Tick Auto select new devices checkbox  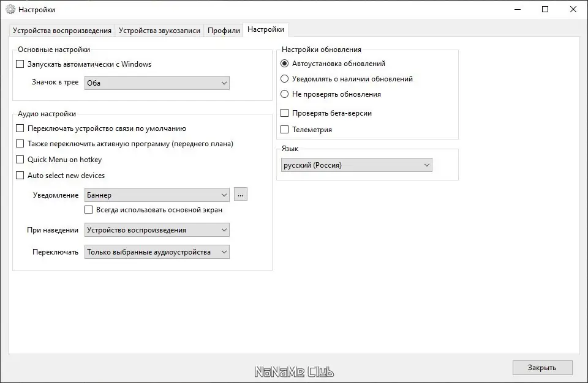tap(20, 176)
